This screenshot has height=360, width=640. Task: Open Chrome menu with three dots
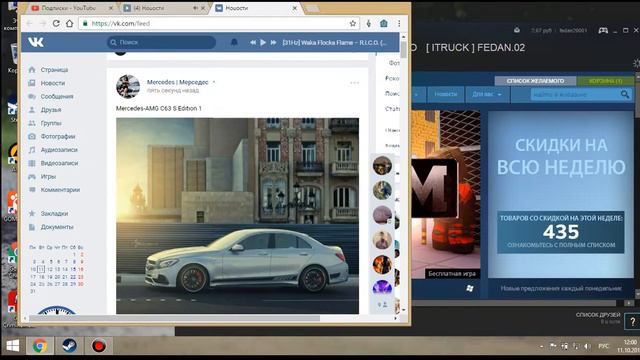click(x=399, y=24)
